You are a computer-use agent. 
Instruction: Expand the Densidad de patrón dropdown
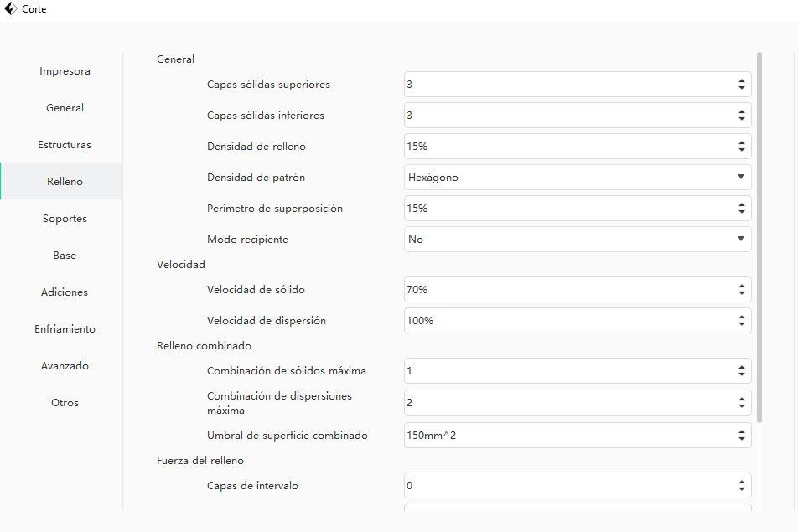pyautogui.click(x=578, y=178)
